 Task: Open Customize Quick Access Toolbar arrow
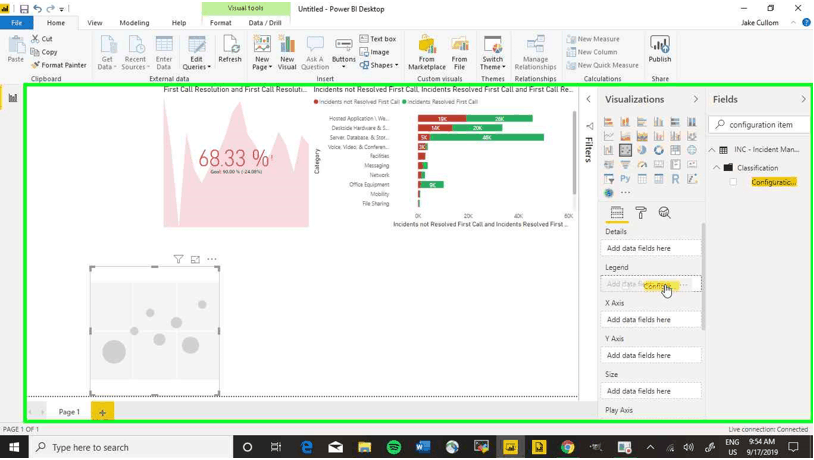61,9
